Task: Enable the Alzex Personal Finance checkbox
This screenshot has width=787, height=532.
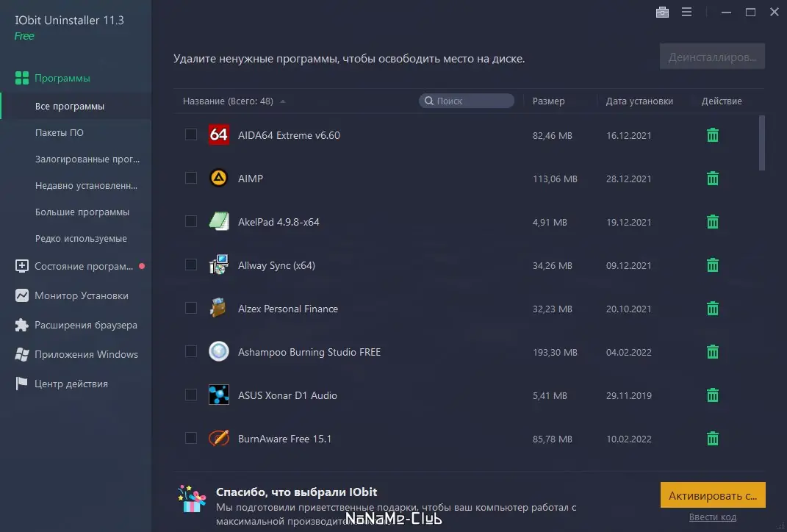Action: click(191, 308)
